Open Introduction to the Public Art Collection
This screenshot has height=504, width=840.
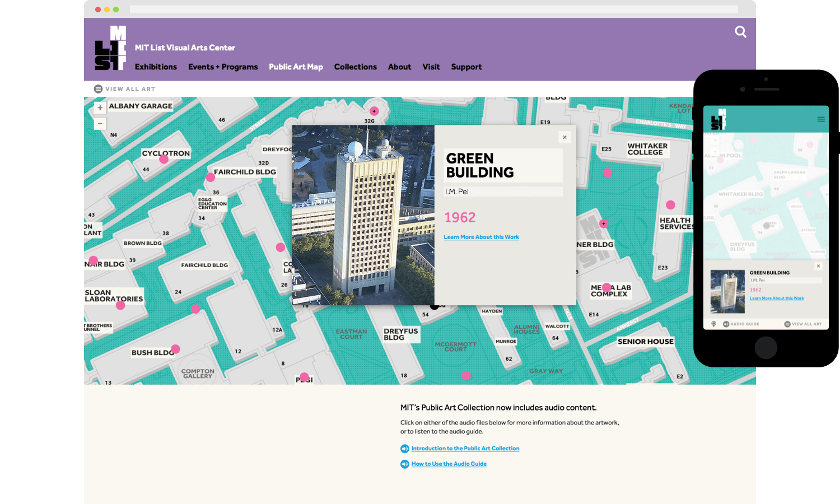[465, 449]
